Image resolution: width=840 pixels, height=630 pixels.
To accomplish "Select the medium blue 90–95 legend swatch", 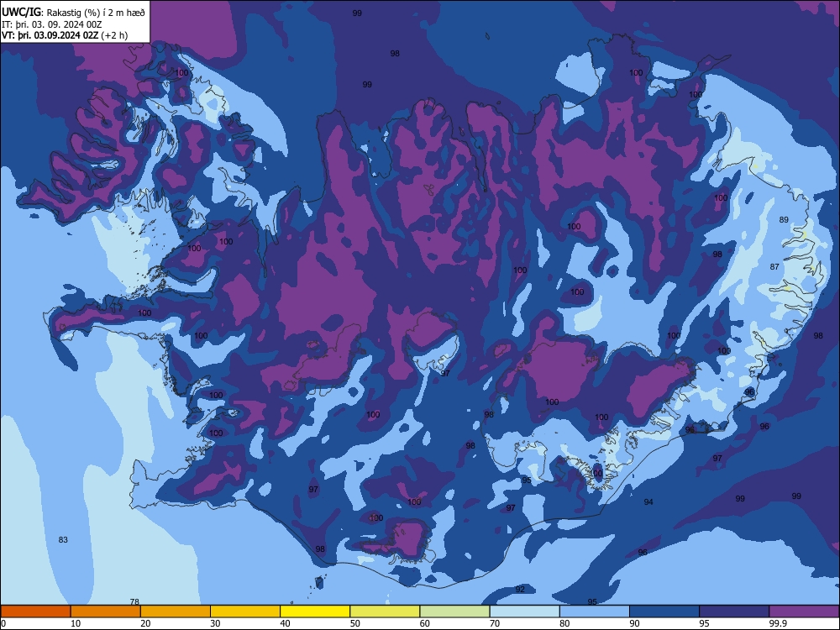I will point(664,612).
